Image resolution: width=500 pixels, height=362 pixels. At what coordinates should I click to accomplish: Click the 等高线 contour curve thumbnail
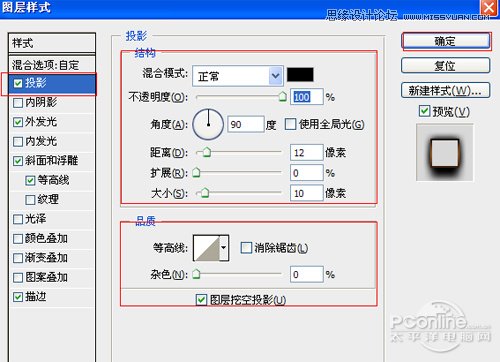[x=207, y=248]
